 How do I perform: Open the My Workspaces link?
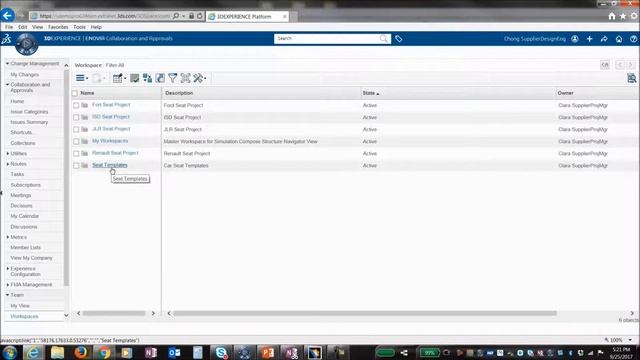point(110,141)
